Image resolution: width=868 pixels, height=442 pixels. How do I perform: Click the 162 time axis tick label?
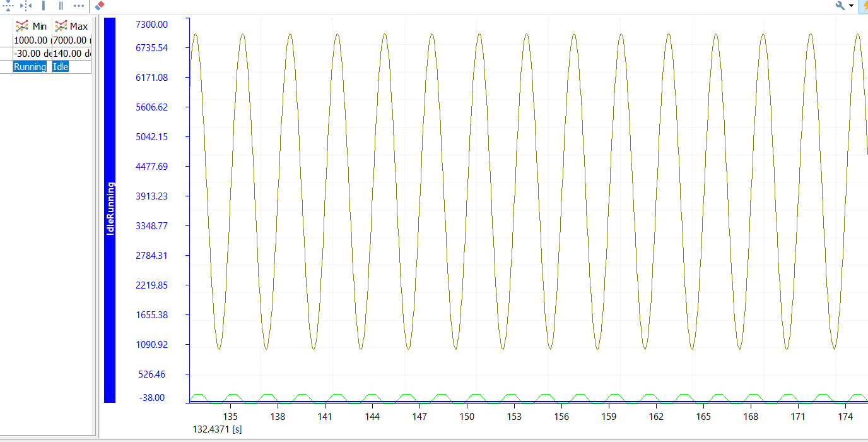(x=656, y=417)
